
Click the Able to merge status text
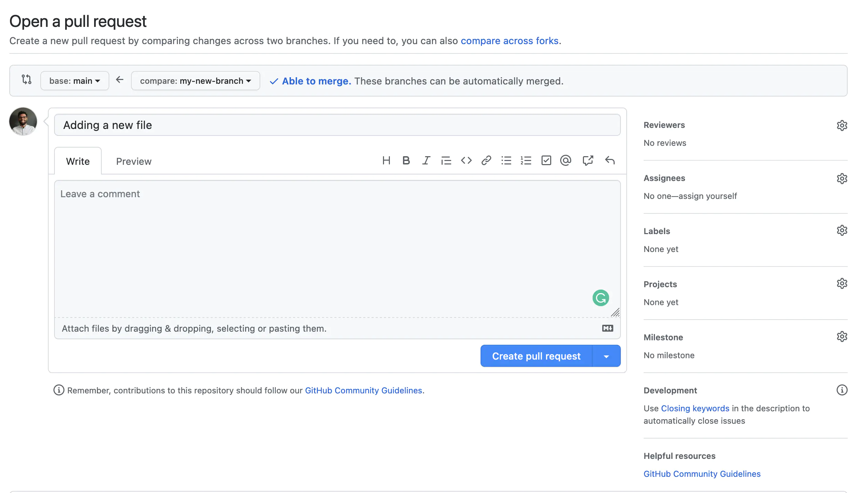point(316,81)
